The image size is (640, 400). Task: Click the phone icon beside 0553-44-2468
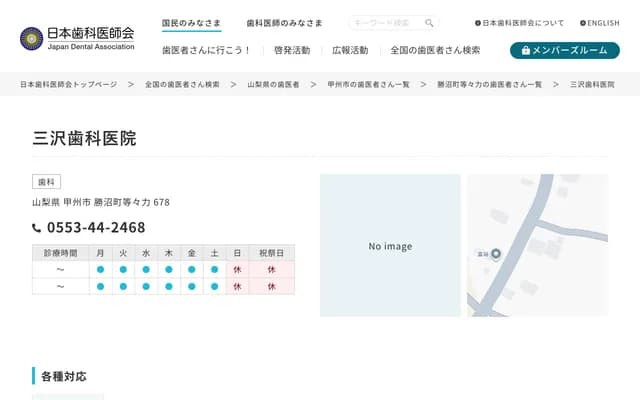pyautogui.click(x=37, y=228)
